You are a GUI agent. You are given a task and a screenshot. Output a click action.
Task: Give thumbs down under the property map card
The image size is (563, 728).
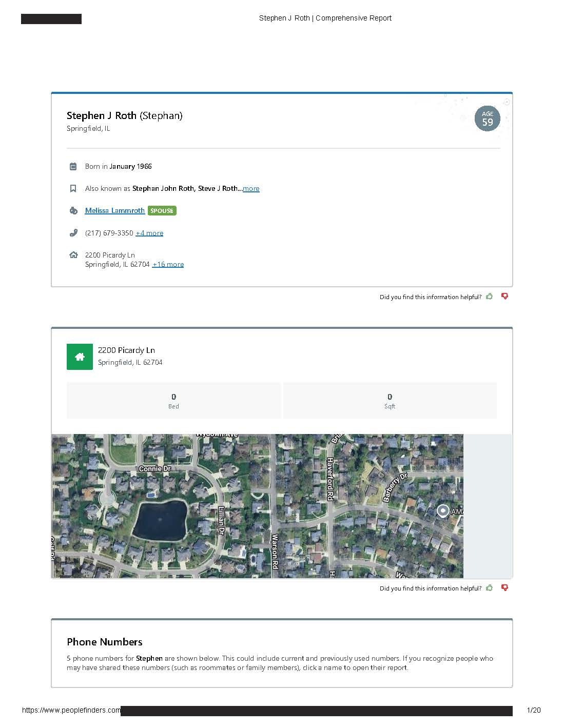505,588
